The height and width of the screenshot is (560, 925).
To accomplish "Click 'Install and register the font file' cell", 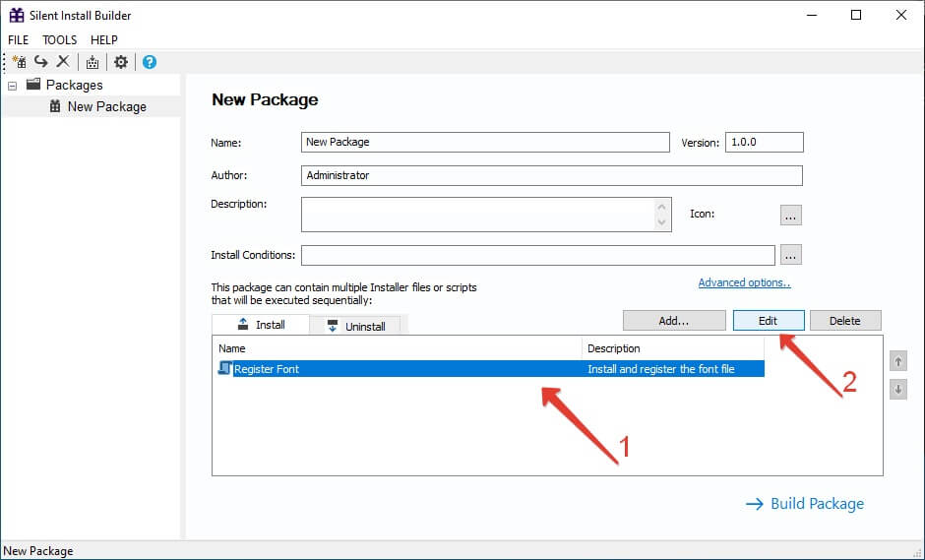I will coord(660,369).
